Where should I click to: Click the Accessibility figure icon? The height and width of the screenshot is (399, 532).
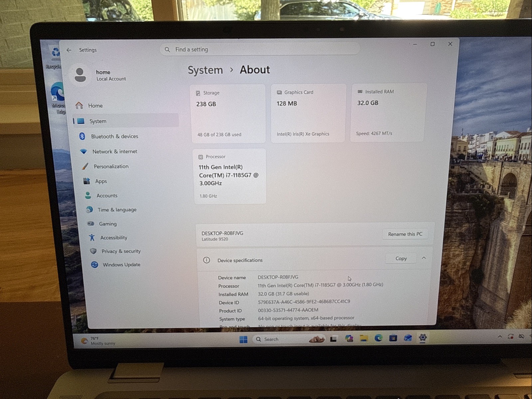[x=92, y=237]
